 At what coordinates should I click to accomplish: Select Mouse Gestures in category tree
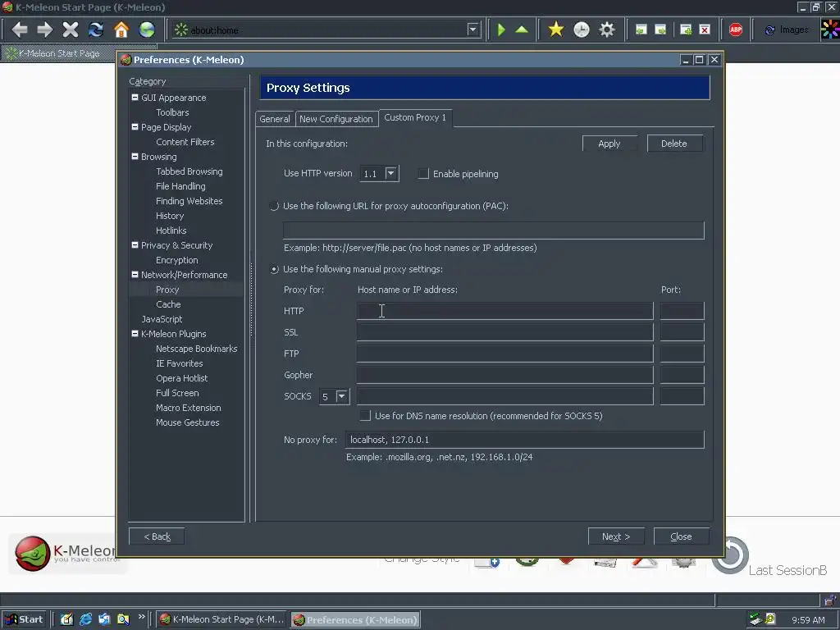(x=188, y=422)
